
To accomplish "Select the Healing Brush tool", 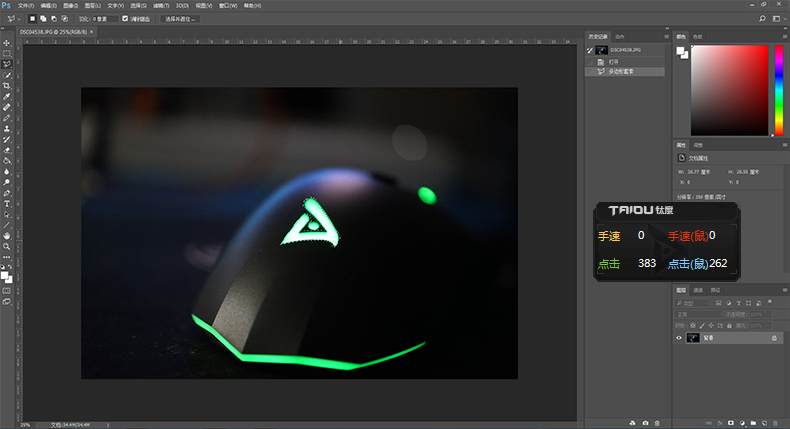I will [x=7, y=107].
